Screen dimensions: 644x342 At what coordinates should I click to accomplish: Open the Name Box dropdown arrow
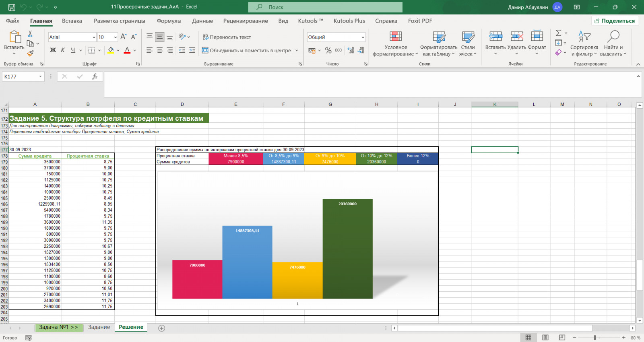click(40, 76)
